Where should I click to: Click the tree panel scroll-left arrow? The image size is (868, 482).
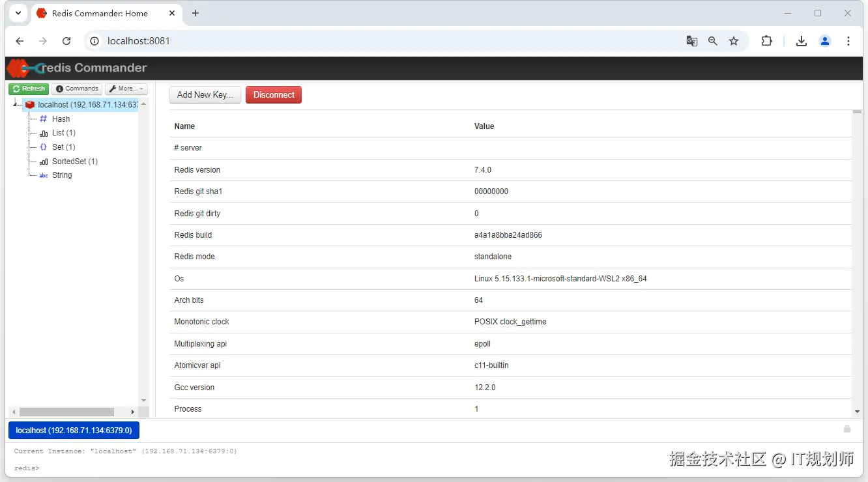pos(14,412)
